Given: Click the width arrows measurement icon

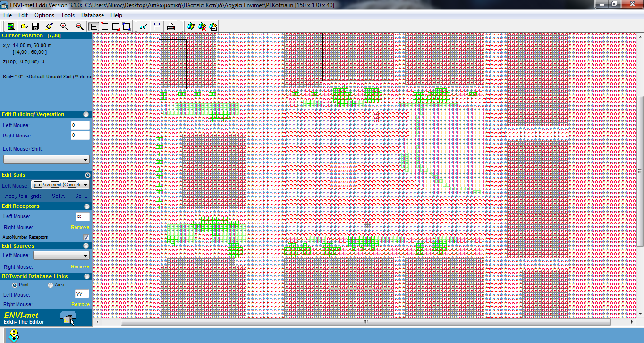Looking at the screenshot, I should pyautogui.click(x=157, y=26).
